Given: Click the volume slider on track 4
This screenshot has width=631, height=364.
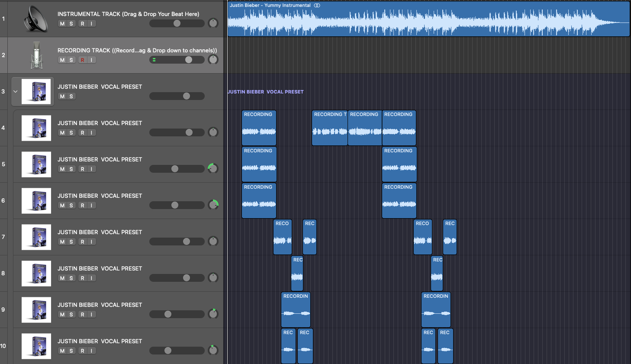Looking at the screenshot, I should 177,132.
